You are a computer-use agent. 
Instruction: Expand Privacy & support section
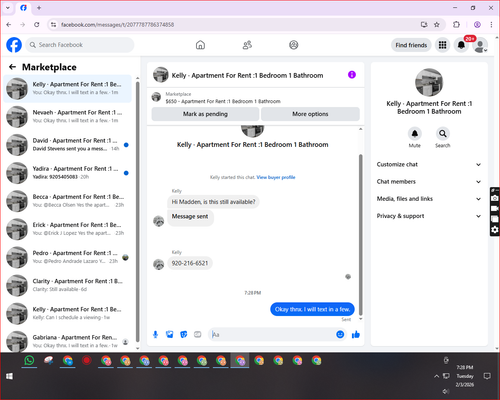(x=429, y=216)
